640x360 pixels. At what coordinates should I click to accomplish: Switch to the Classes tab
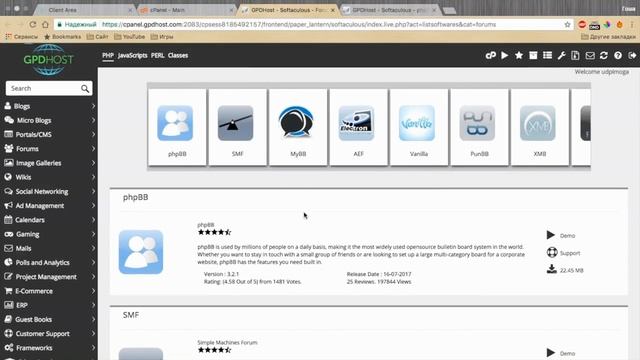coord(178,56)
